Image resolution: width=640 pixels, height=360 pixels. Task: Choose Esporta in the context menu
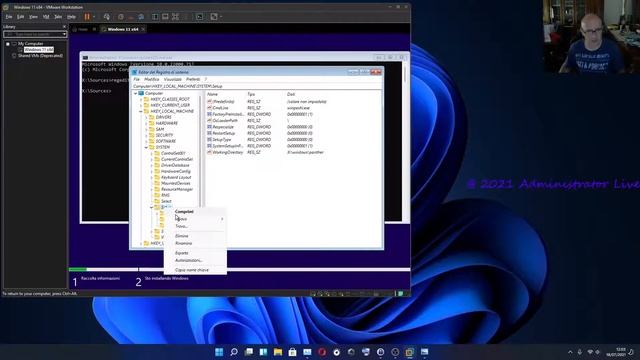[195, 253]
